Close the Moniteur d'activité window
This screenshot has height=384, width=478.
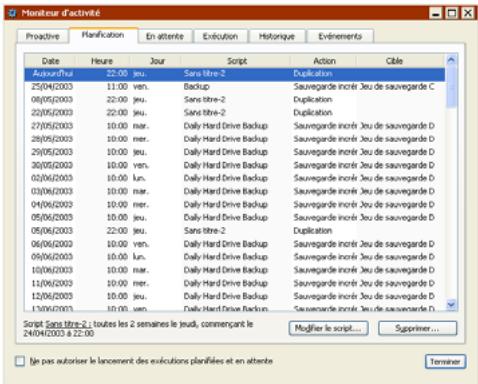point(468,13)
